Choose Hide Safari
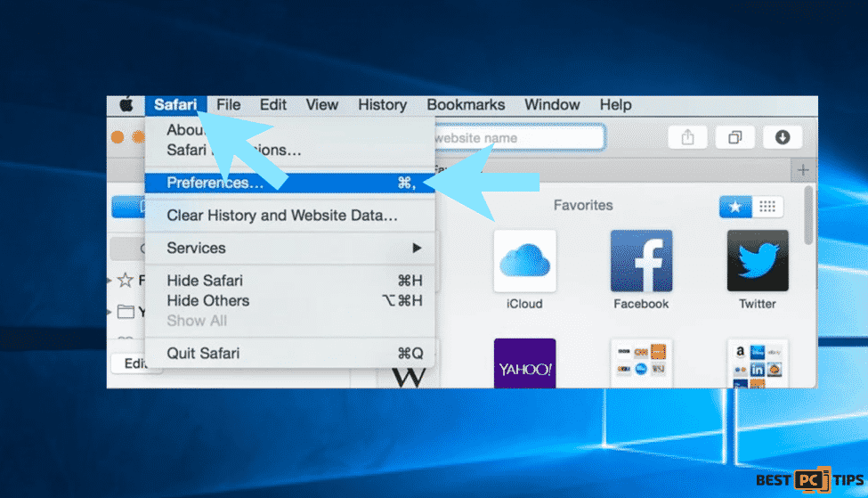 (289, 281)
